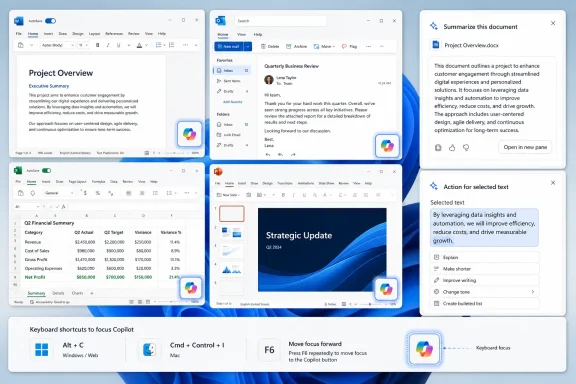Screen dimensions: 576x384
Task: Click the Bold icon in PowerPoint toolbar
Action: pos(283,195)
